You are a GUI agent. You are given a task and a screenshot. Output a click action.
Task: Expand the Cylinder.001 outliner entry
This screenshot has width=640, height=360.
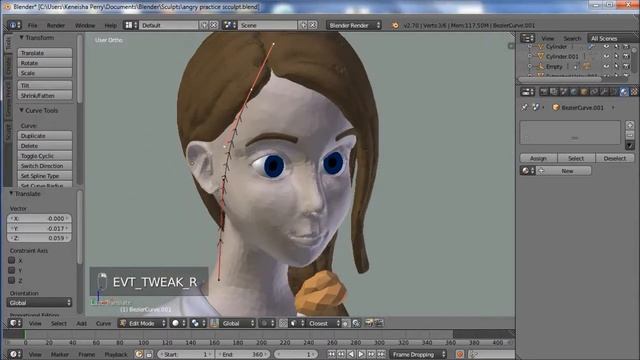pos(529,56)
